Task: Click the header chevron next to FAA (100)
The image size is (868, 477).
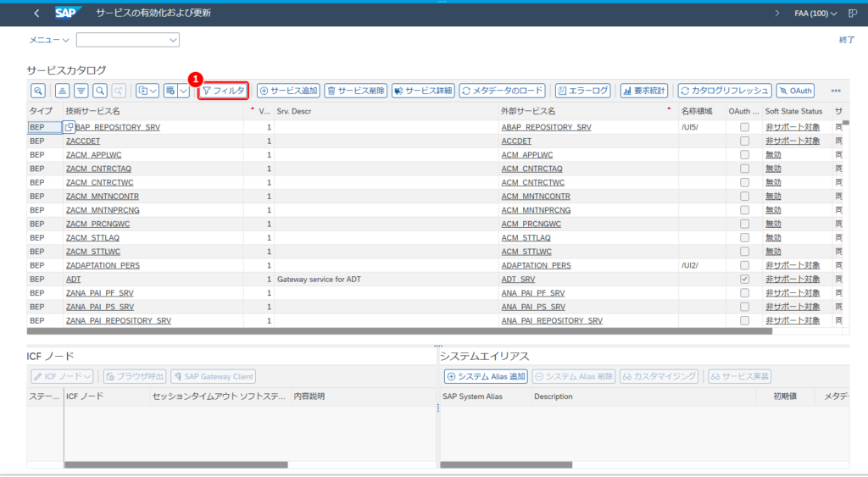Action: click(776, 14)
